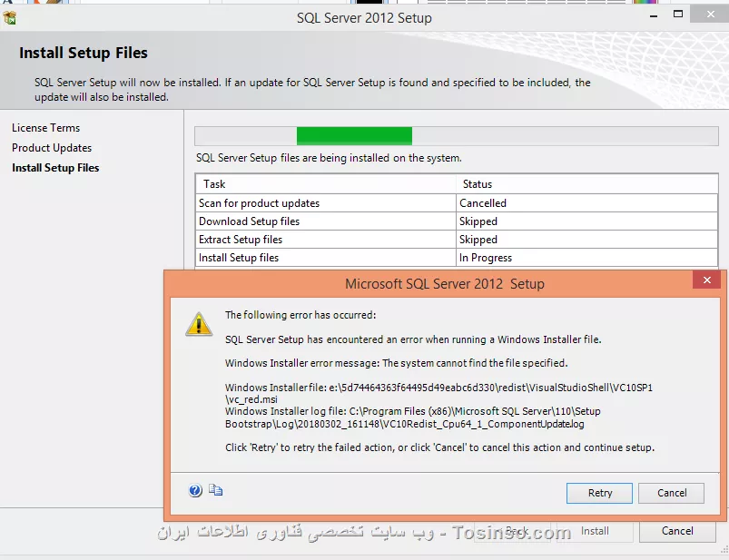The height and width of the screenshot is (560, 729).
Task: Copy error message with the copy icon
Action: (x=215, y=490)
